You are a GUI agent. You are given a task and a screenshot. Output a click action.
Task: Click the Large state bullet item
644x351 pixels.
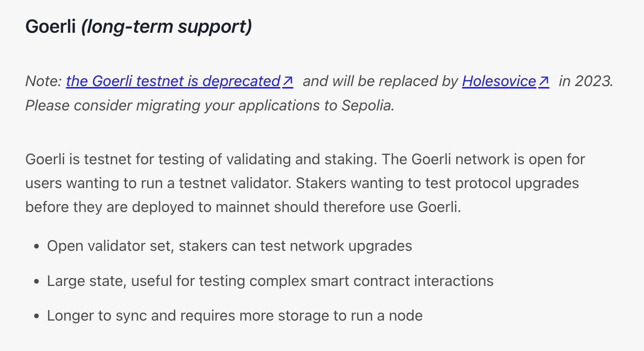(x=270, y=281)
